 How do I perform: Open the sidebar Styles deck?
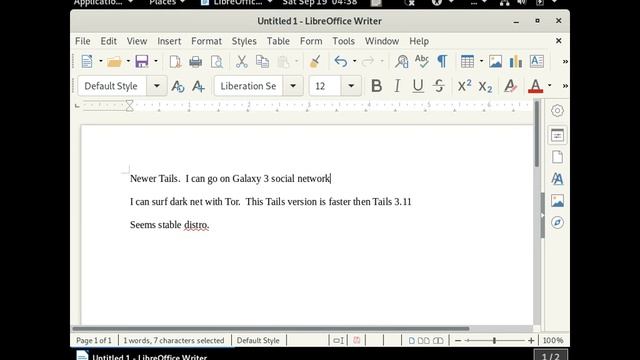point(557,179)
